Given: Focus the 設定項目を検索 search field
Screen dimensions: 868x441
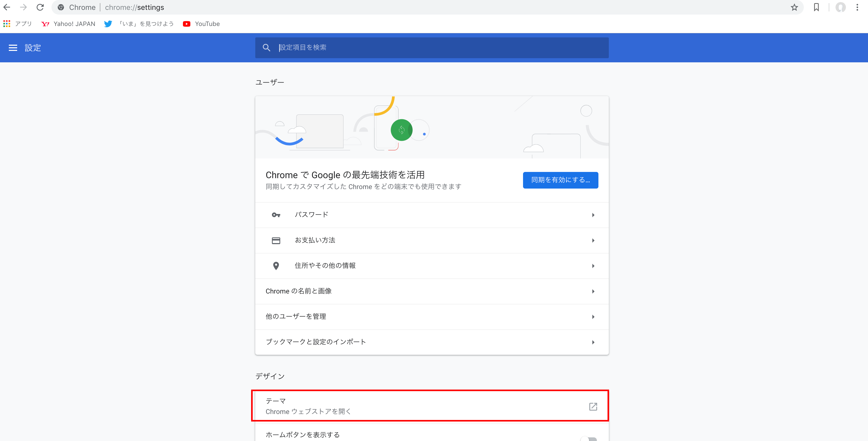Looking at the screenshot, I should 432,48.
